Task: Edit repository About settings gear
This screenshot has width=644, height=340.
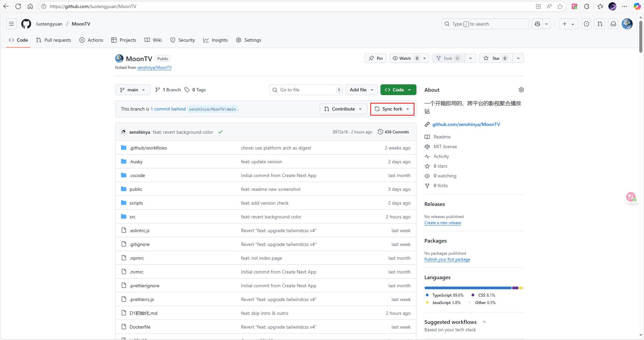Action: tap(521, 90)
